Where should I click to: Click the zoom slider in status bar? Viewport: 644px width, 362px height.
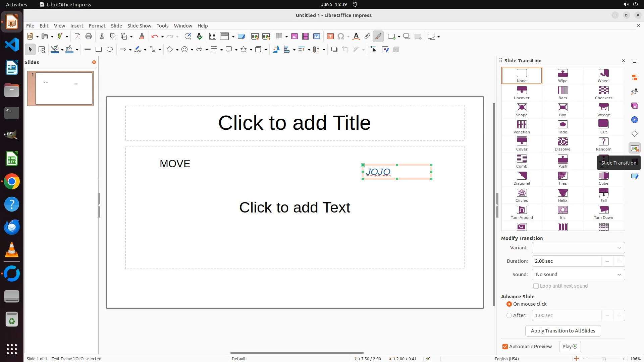point(604,359)
